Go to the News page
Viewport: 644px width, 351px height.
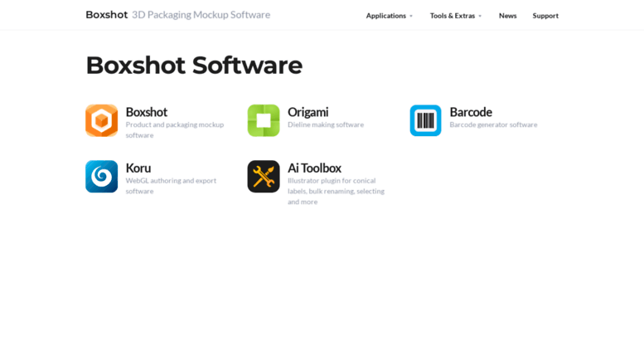[x=507, y=16]
